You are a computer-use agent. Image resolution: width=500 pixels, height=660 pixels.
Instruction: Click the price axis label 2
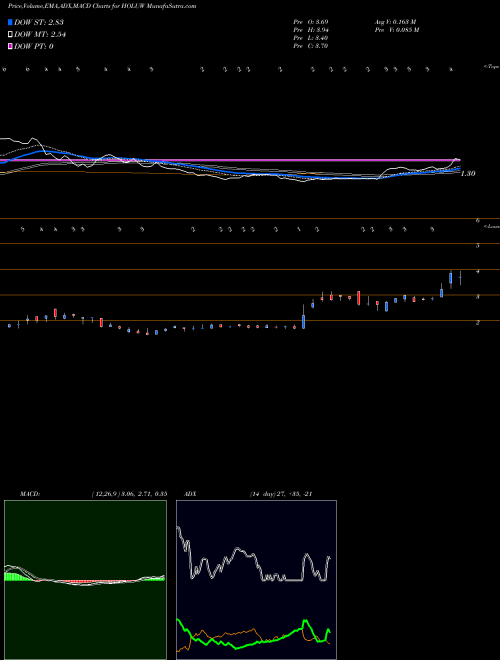point(478,323)
